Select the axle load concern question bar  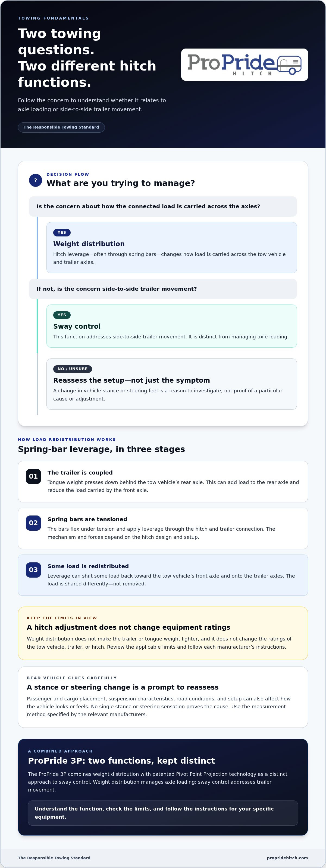click(x=163, y=206)
